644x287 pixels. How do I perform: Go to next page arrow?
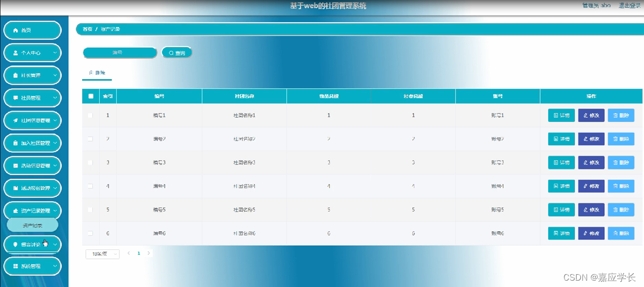click(149, 254)
